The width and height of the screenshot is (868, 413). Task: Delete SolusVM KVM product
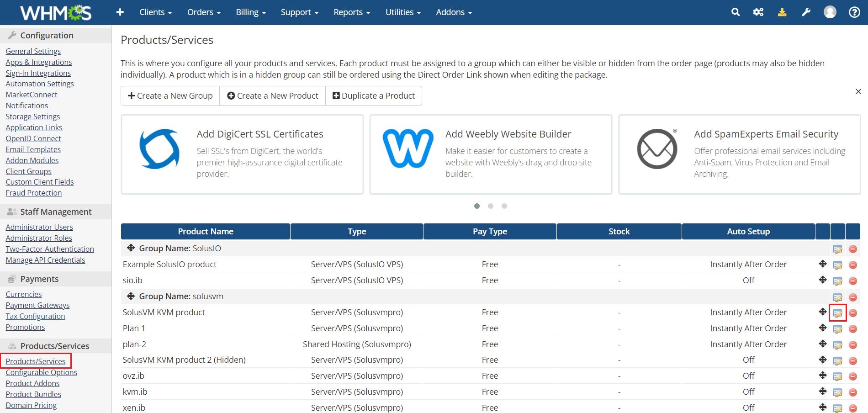(x=853, y=313)
